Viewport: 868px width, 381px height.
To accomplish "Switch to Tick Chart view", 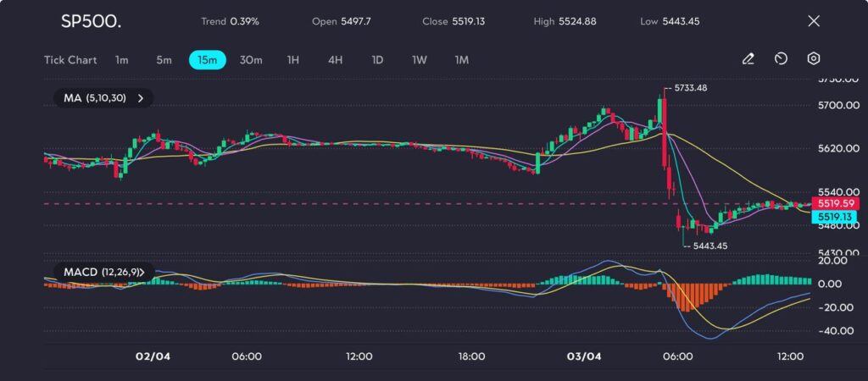I will coord(70,60).
